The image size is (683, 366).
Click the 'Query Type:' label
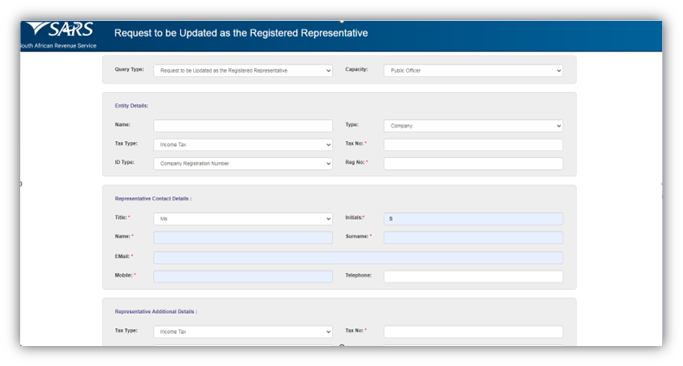129,69
